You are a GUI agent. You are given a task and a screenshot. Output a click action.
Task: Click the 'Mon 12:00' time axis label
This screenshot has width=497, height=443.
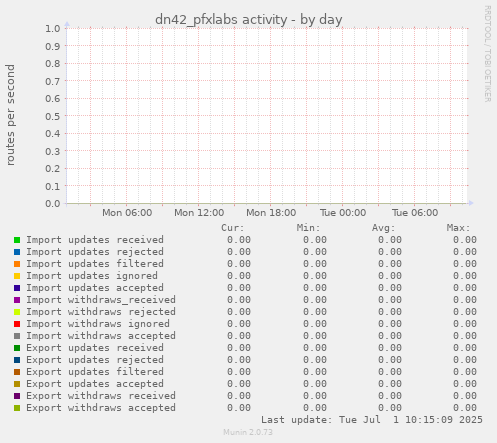point(199,213)
